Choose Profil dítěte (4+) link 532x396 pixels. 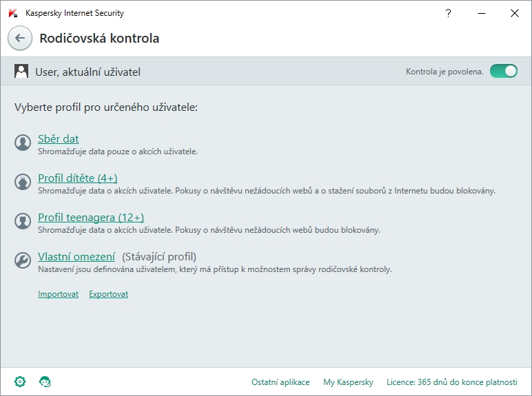[x=78, y=178]
